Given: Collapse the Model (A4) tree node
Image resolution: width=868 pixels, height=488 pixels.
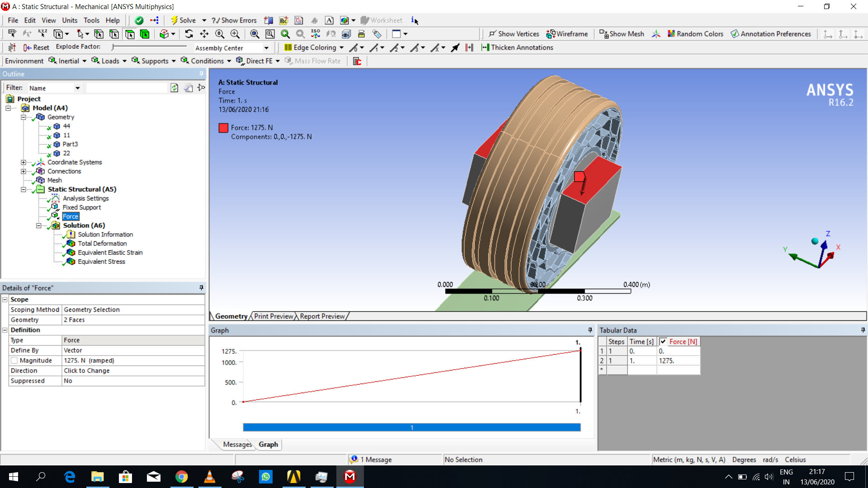Looking at the screenshot, I should (x=8, y=108).
